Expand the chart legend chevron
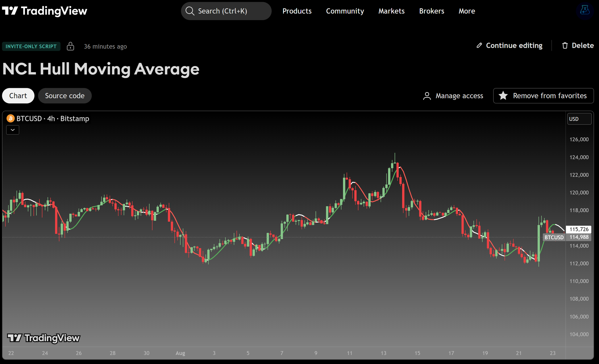 [x=13, y=130]
